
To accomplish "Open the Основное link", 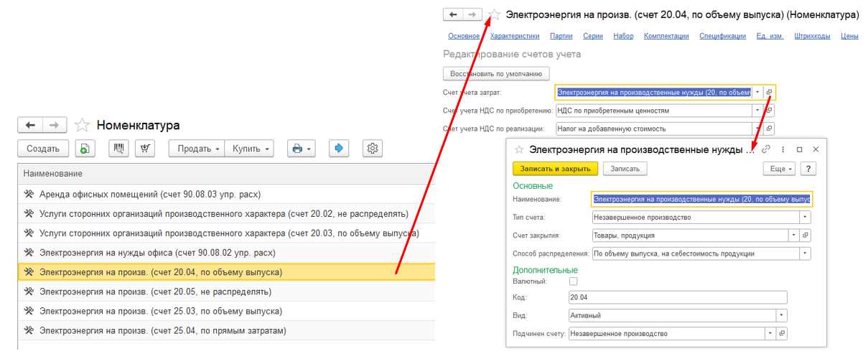I will coord(464,36).
